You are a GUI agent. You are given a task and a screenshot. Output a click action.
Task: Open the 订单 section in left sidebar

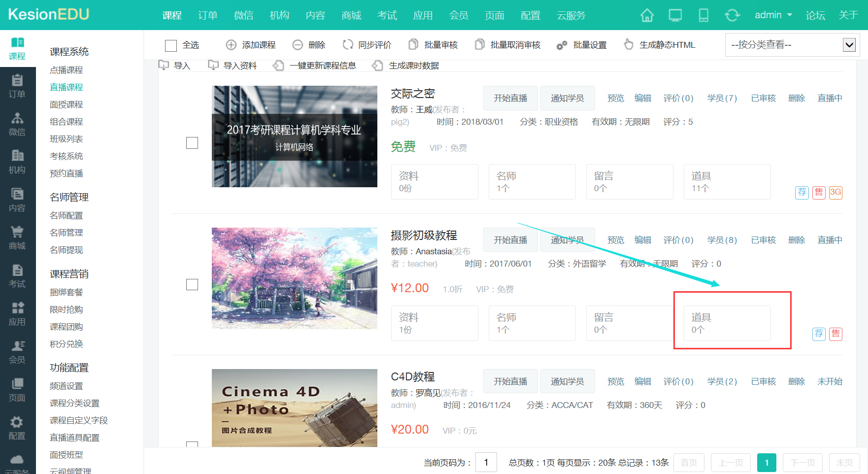[17, 86]
